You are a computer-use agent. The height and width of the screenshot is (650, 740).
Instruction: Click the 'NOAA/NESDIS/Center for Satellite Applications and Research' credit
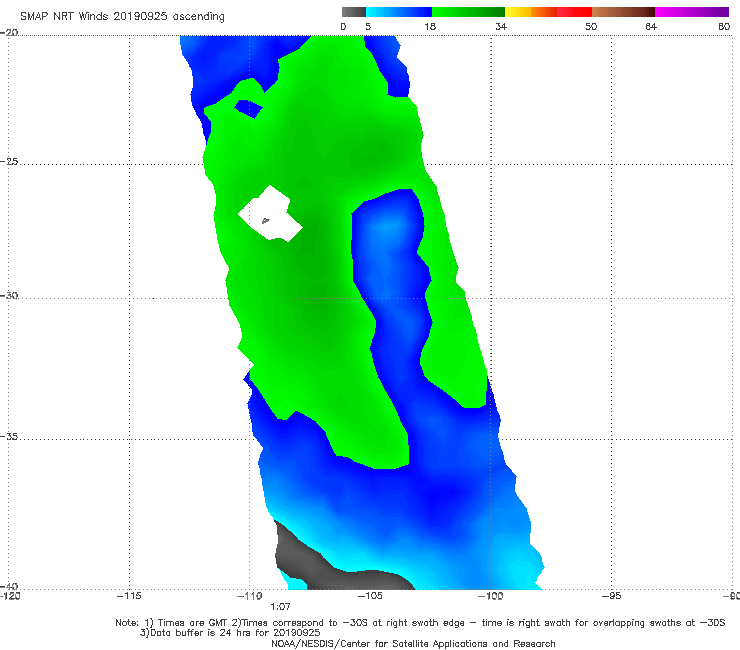pyautogui.click(x=413, y=644)
